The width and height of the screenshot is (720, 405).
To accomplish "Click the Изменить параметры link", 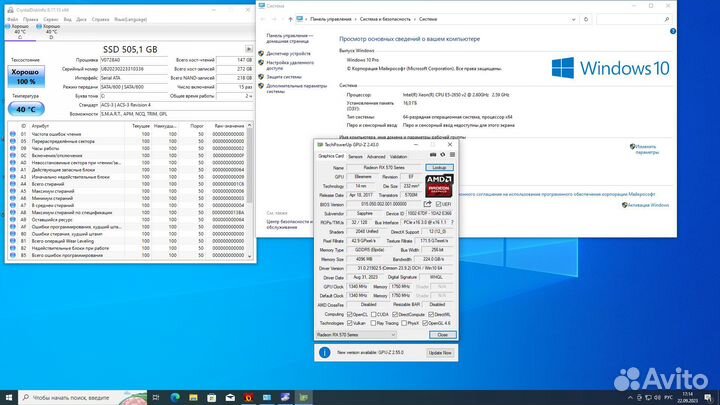I will [x=647, y=149].
